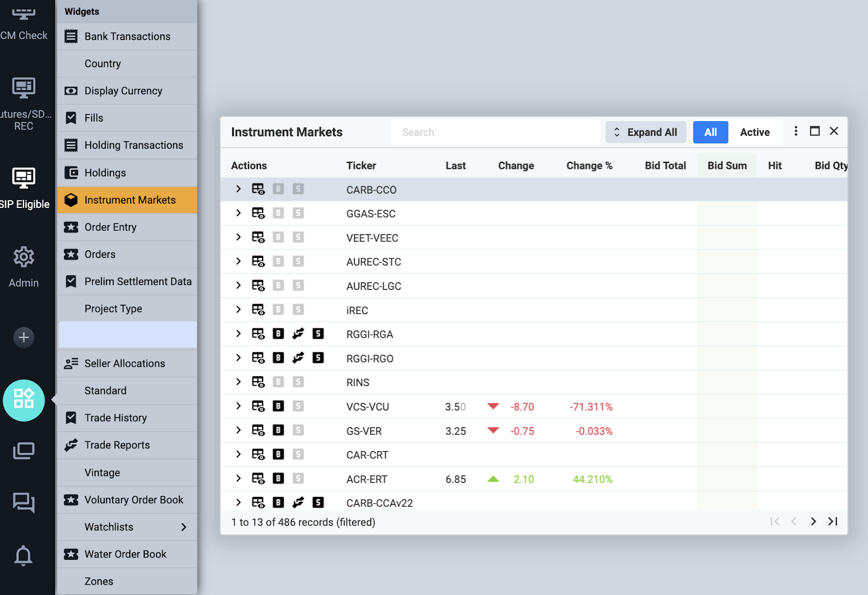
Task: Select Holdings widget
Action: pos(127,173)
